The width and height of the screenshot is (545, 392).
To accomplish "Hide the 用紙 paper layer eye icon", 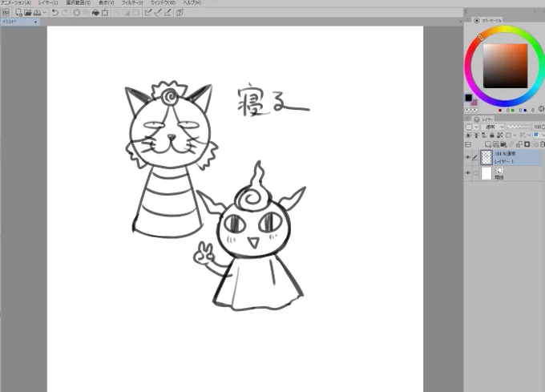I will click(467, 172).
